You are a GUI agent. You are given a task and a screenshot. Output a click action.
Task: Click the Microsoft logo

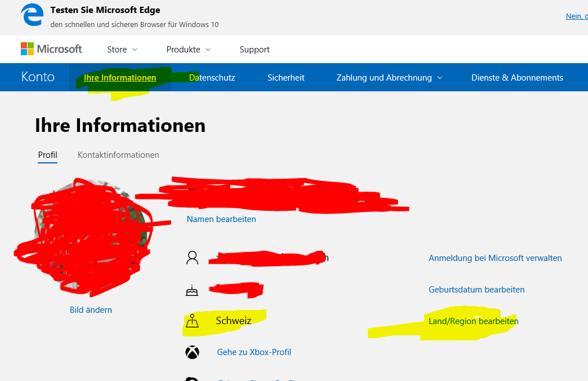tap(51, 49)
